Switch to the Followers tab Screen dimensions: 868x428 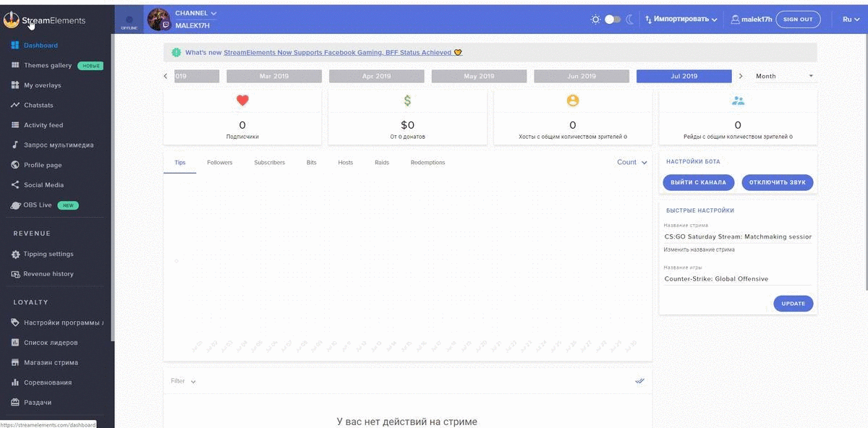pos(220,163)
